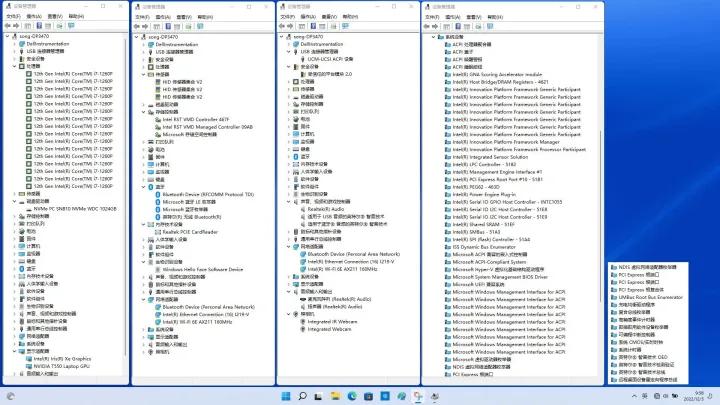Select Intel(R) Management Engine Interface #1
720x405 pixels.
[x=497, y=172]
